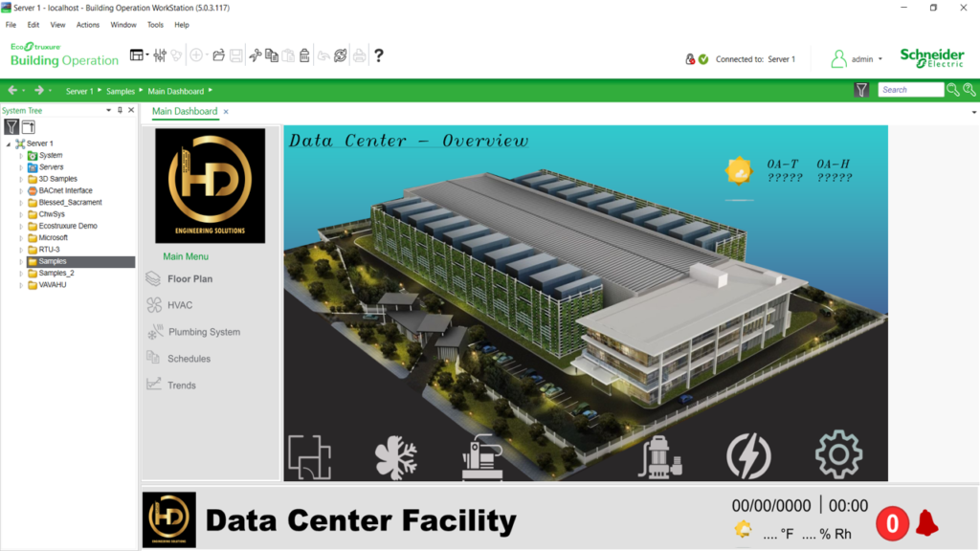Click the refresh icon in the toolbar
The width and height of the screenshot is (980, 551).
tap(340, 55)
